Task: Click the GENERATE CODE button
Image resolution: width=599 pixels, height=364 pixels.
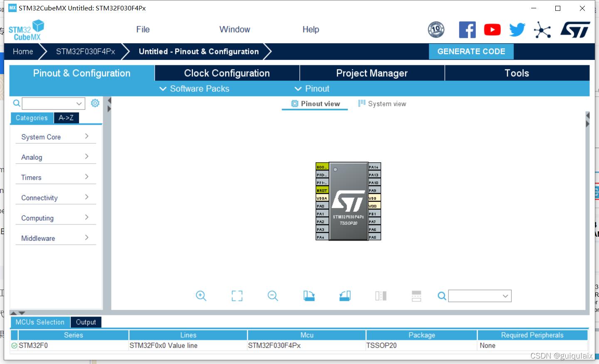Action: [x=471, y=52]
